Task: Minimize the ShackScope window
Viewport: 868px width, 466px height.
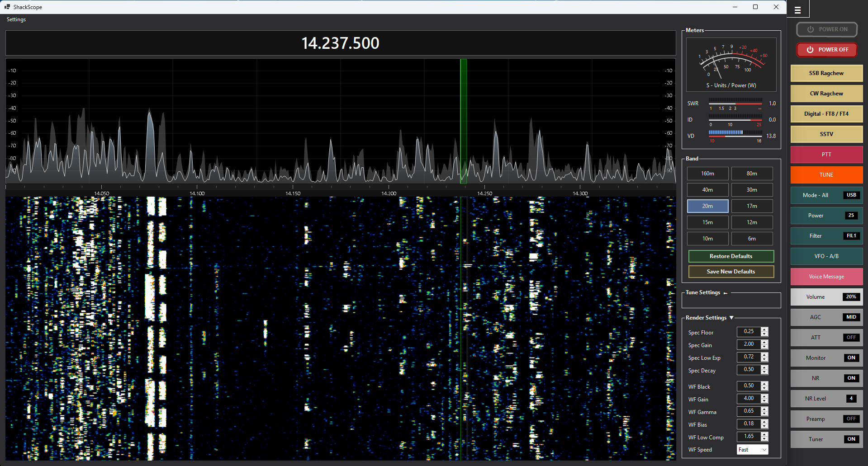Action: tap(735, 7)
